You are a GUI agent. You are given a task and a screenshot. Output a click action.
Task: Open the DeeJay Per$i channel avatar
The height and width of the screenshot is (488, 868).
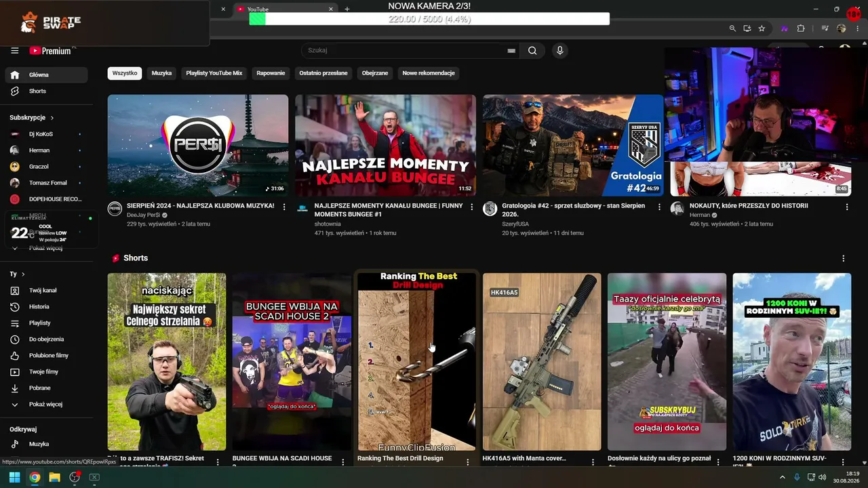click(x=115, y=208)
